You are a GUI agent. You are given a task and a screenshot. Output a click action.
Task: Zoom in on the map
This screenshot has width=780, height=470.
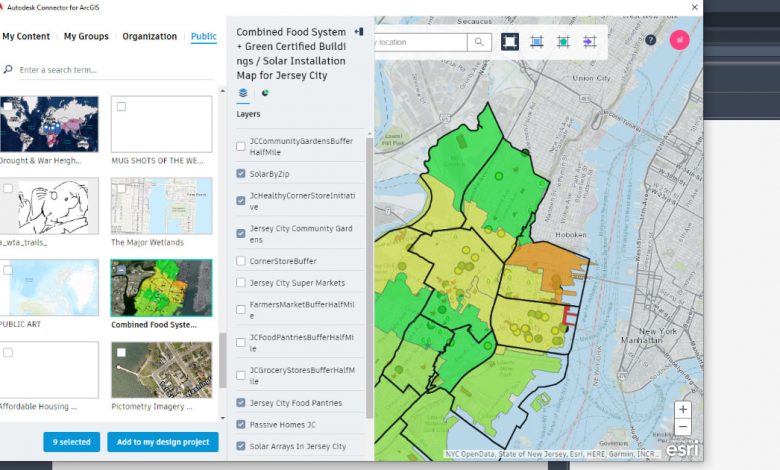(683, 409)
